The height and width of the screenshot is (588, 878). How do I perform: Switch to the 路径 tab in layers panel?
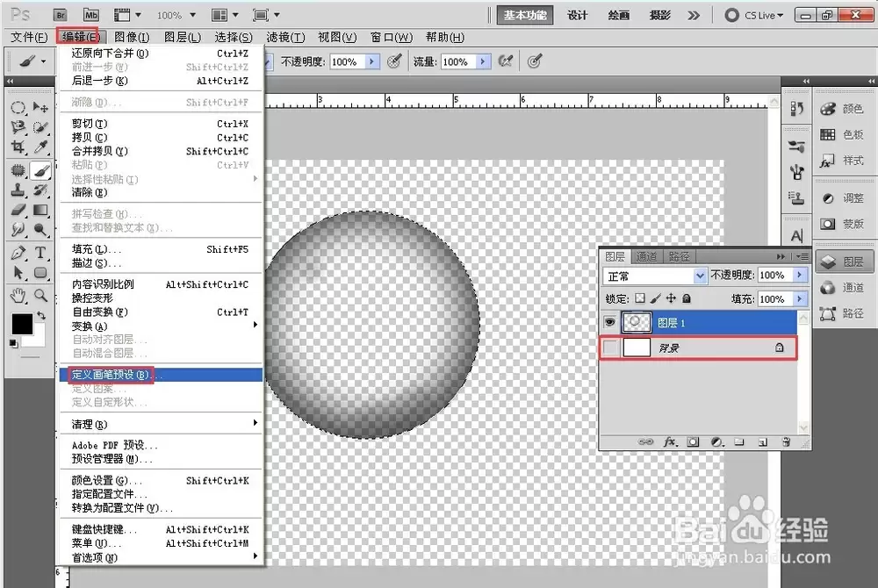(x=679, y=256)
